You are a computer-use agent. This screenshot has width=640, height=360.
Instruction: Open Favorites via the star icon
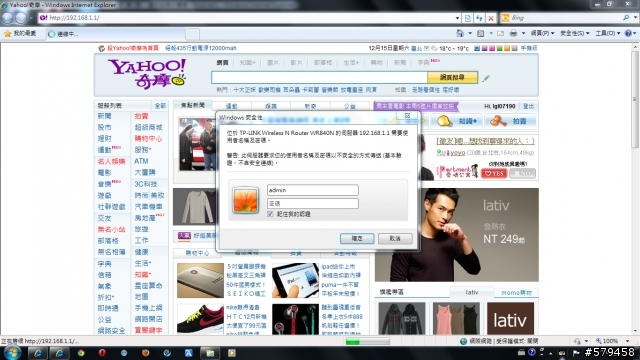tap(7, 33)
